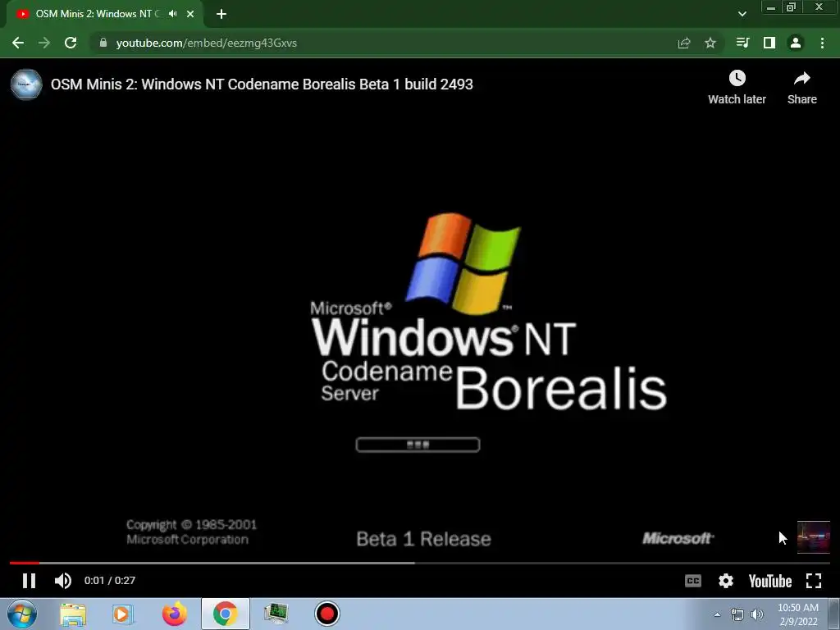Image resolution: width=840 pixels, height=630 pixels.
Task: Open Windows Explorer from the taskbar
Action: point(73,614)
